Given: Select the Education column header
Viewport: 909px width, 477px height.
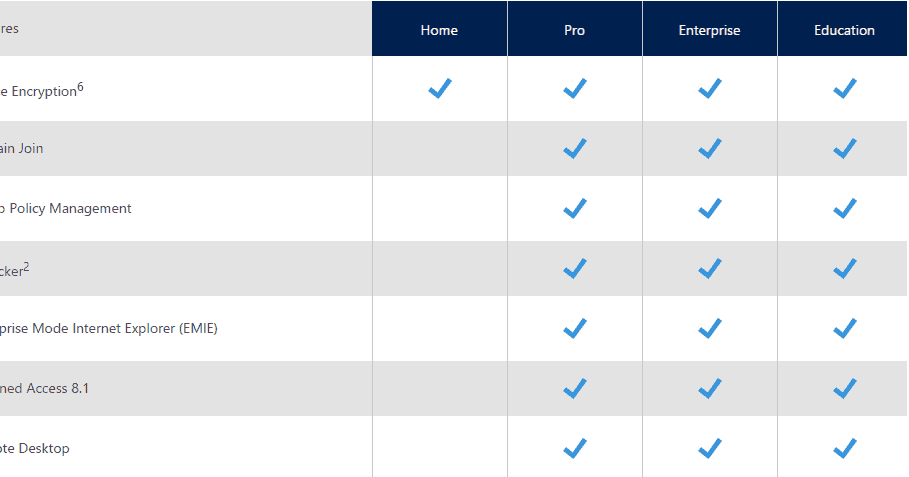Looking at the screenshot, I should (x=842, y=28).
